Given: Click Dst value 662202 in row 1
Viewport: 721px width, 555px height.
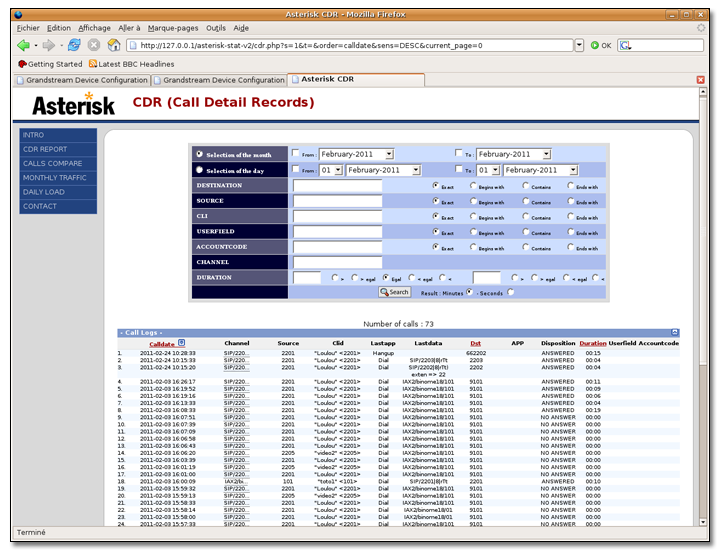Looking at the screenshot, I should tap(475, 353).
